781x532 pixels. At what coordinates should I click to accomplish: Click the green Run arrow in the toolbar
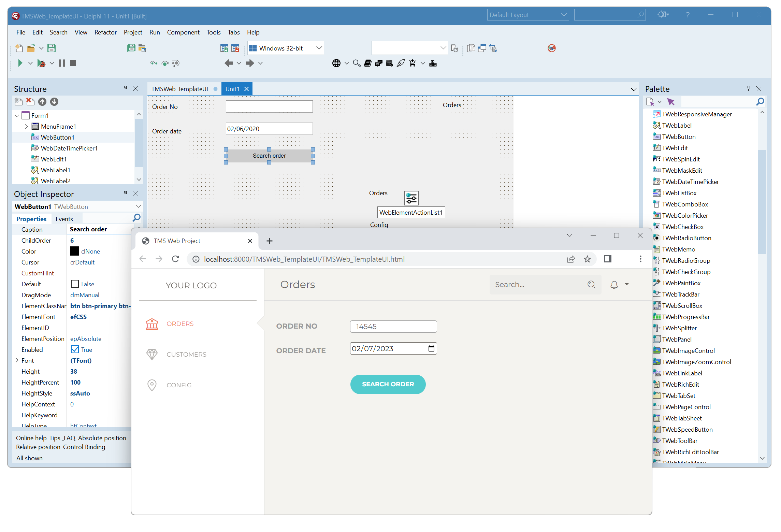coord(20,63)
